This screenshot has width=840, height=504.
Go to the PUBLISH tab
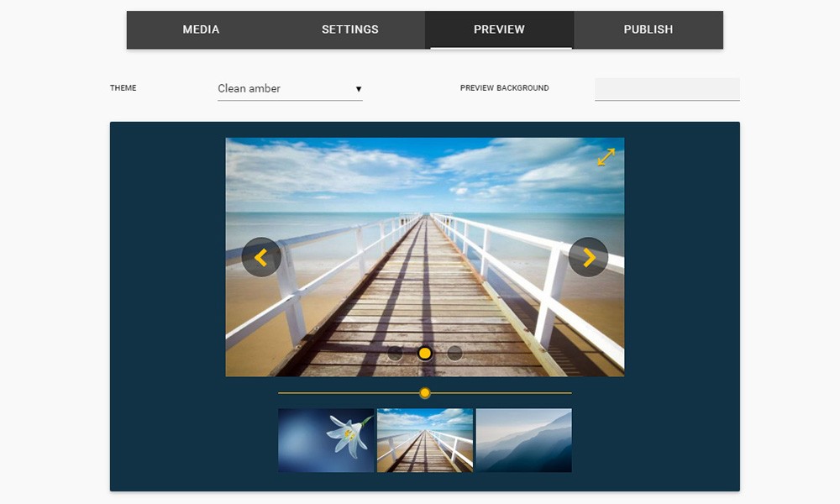(x=648, y=29)
